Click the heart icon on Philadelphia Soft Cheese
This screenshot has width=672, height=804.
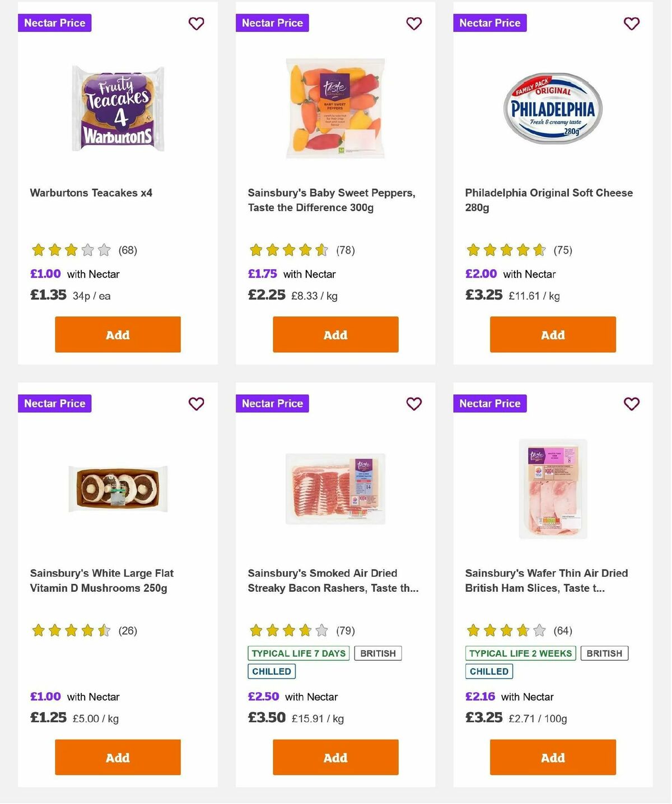coord(631,24)
